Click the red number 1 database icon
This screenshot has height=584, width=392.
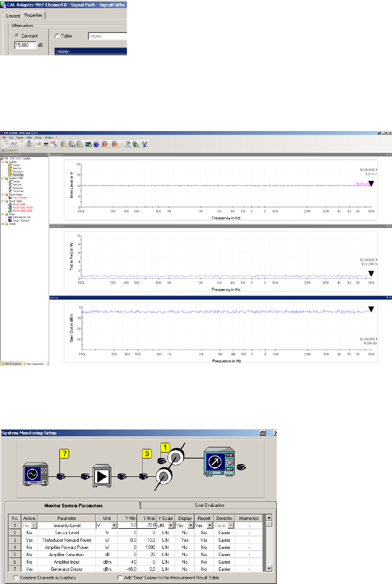(x=105, y=144)
